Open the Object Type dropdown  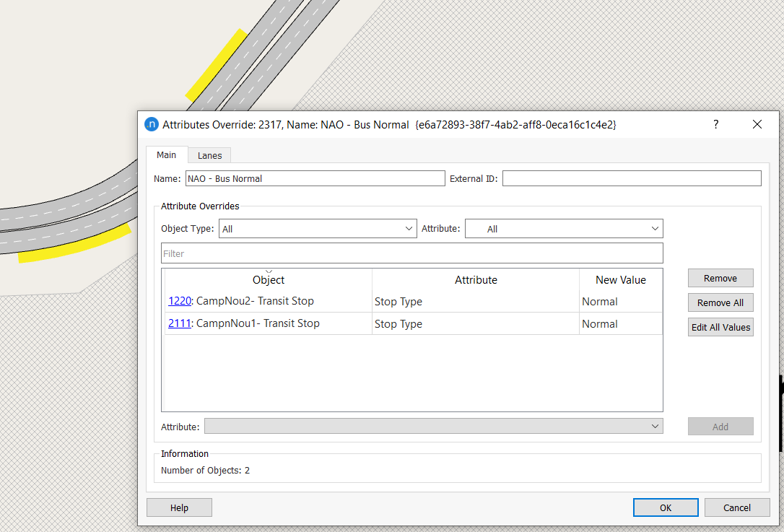tap(318, 229)
